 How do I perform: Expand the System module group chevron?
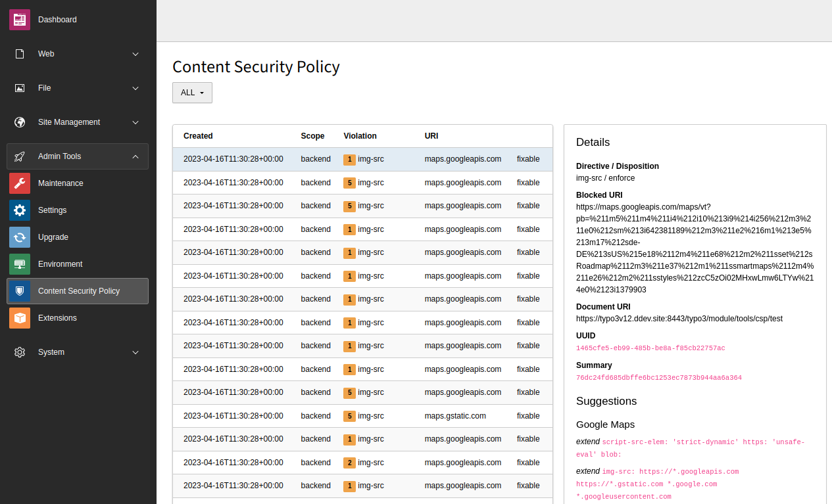pyautogui.click(x=135, y=352)
